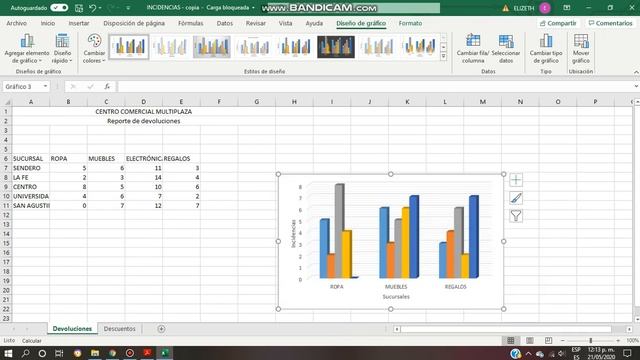Switch to Page Layout view icon
Viewport: 640px width, 360px height.
530,340
